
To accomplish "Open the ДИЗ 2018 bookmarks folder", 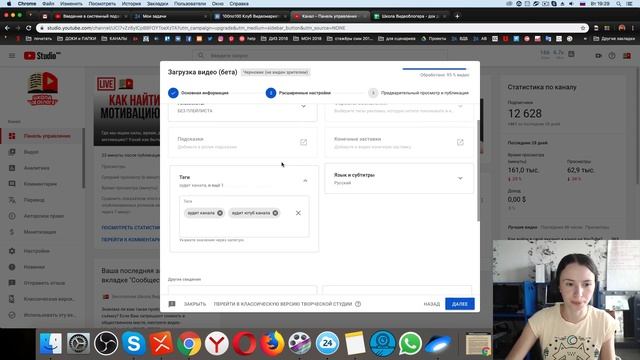I will pyautogui.click(x=274, y=39).
